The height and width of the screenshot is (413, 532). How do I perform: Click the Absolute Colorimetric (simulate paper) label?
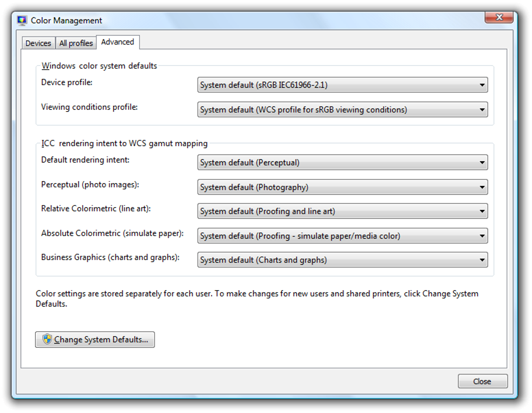(x=112, y=233)
